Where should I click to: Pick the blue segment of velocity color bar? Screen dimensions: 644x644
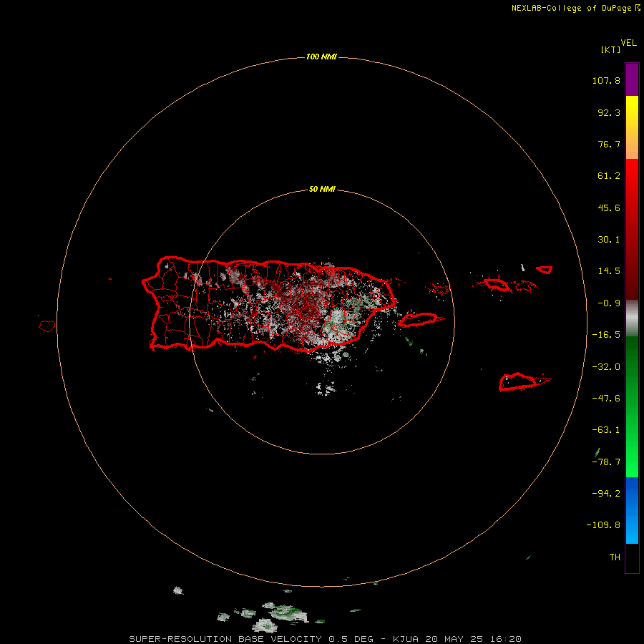632,510
